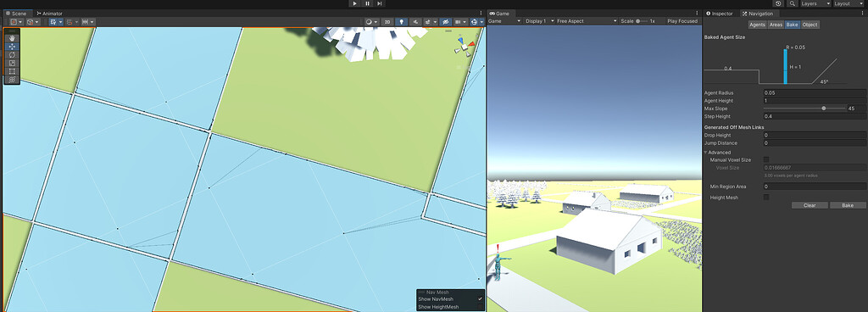This screenshot has width=868, height=312.
Task: Switch to the Inspector tab
Action: [x=721, y=14]
